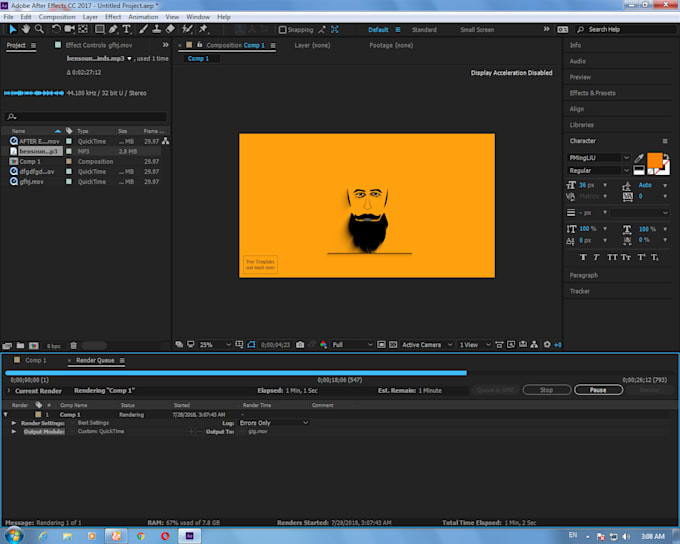Open the Composition menu
Screen dimensions: 680x544
pyautogui.click(x=57, y=17)
